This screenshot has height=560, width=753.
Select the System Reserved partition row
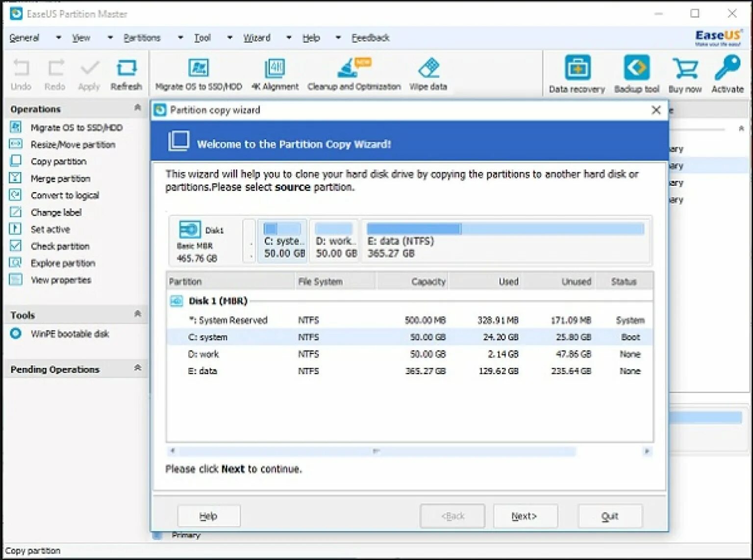pyautogui.click(x=410, y=320)
